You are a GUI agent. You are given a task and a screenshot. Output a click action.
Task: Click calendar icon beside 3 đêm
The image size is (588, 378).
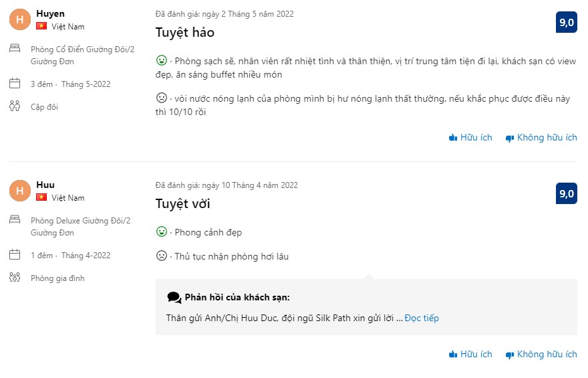15,84
